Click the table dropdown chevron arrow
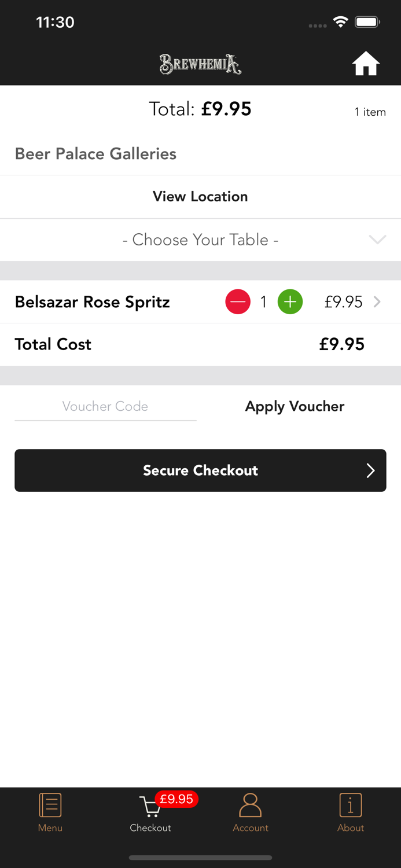 coord(377,240)
